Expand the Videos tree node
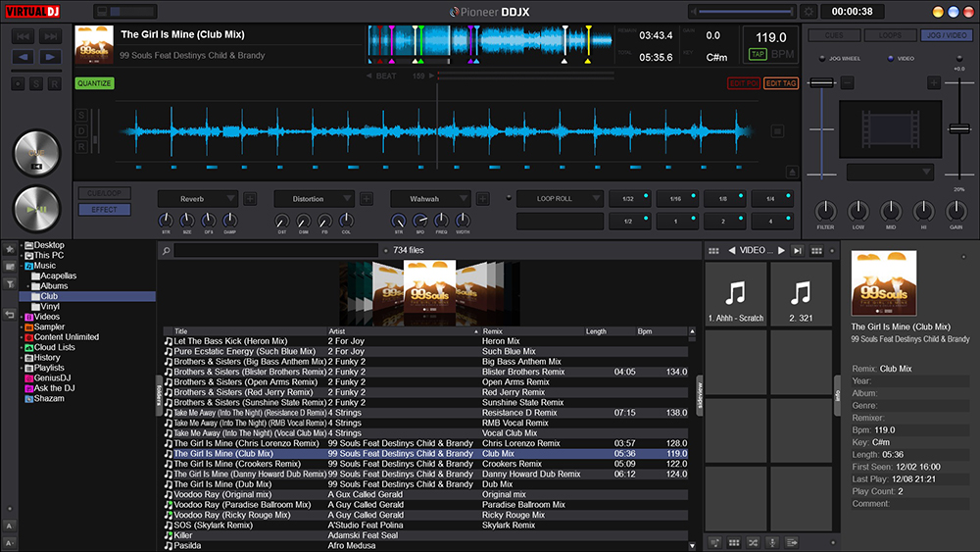Viewport: 980px width, 552px height. 22,317
